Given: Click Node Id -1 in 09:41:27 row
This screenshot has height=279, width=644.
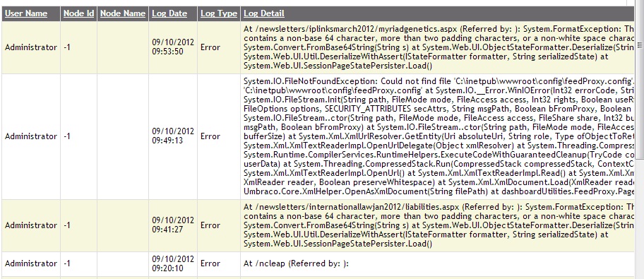Looking at the screenshot, I should (x=67, y=225).
